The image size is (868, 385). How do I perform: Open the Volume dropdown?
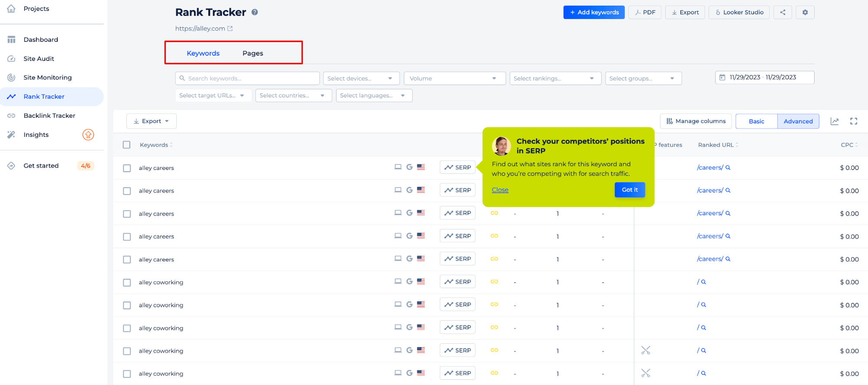[455, 78]
